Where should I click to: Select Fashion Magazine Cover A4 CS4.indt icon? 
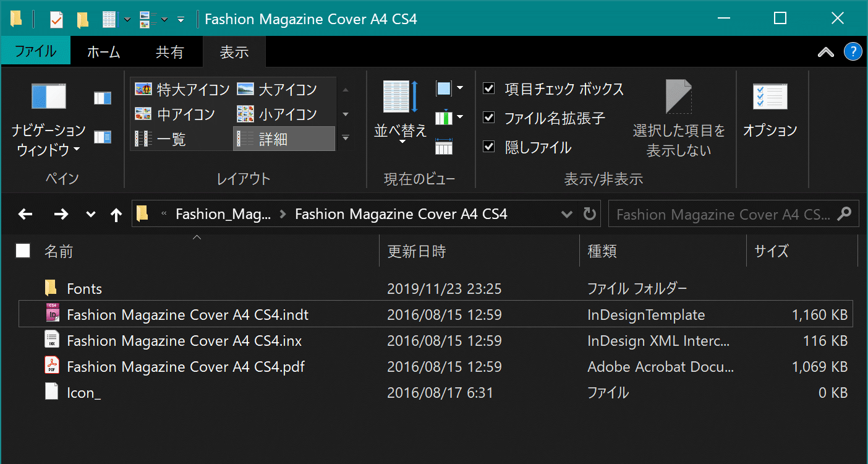click(x=52, y=314)
